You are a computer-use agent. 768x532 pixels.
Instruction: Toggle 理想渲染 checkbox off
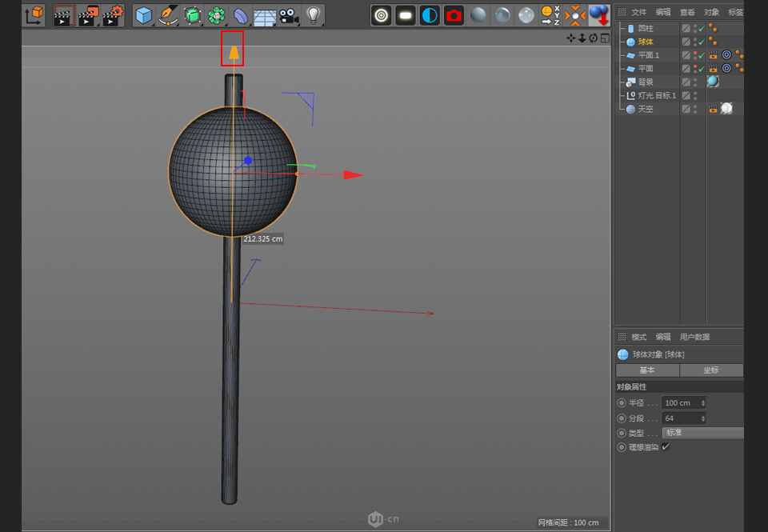click(665, 446)
